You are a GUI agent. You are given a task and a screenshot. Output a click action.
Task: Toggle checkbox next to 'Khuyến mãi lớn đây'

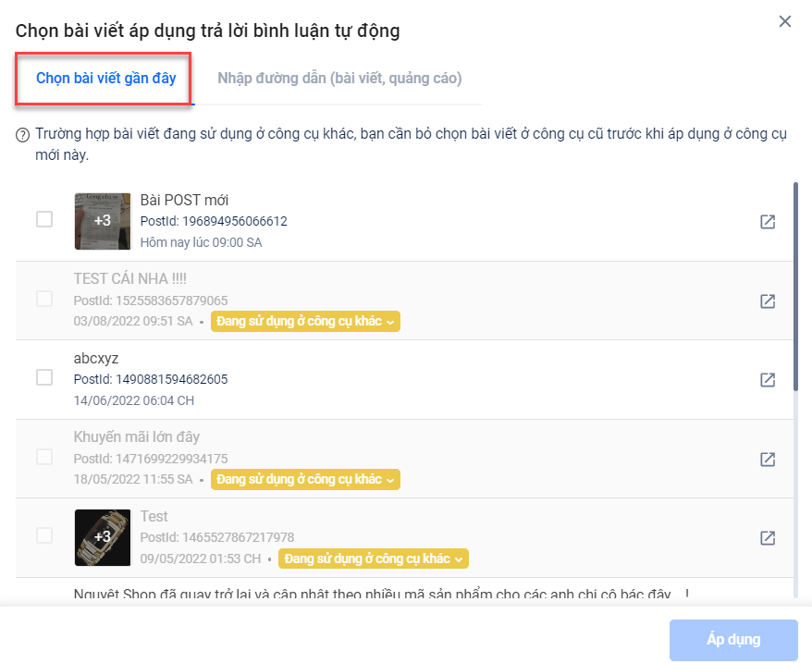pyautogui.click(x=44, y=456)
